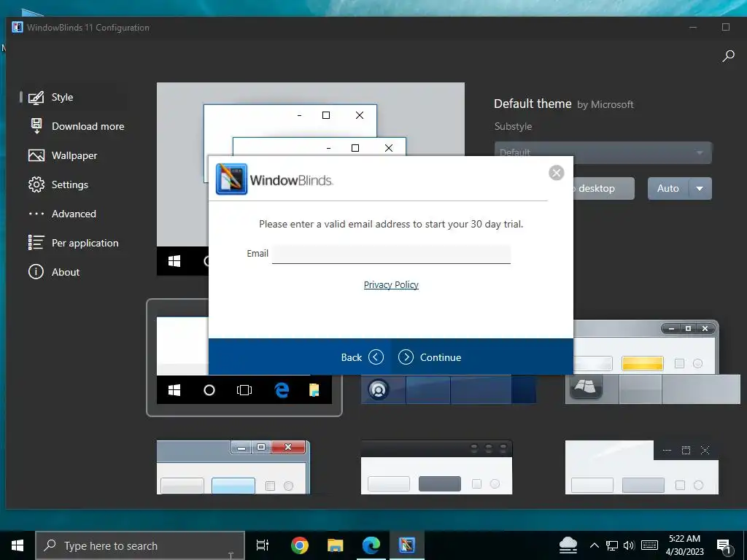Click the WindowBlinds logo in the dialog

coord(231,179)
